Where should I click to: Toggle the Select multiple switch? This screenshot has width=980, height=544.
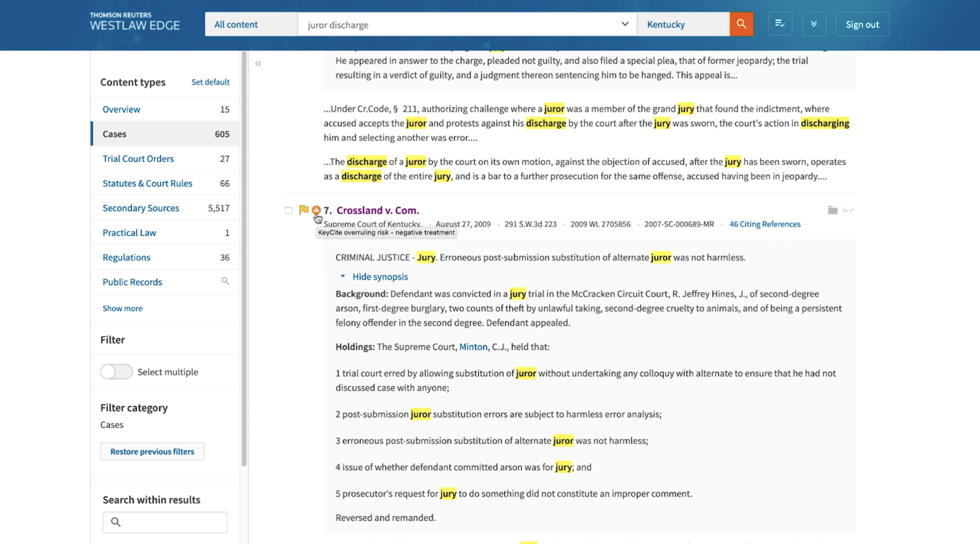116,372
